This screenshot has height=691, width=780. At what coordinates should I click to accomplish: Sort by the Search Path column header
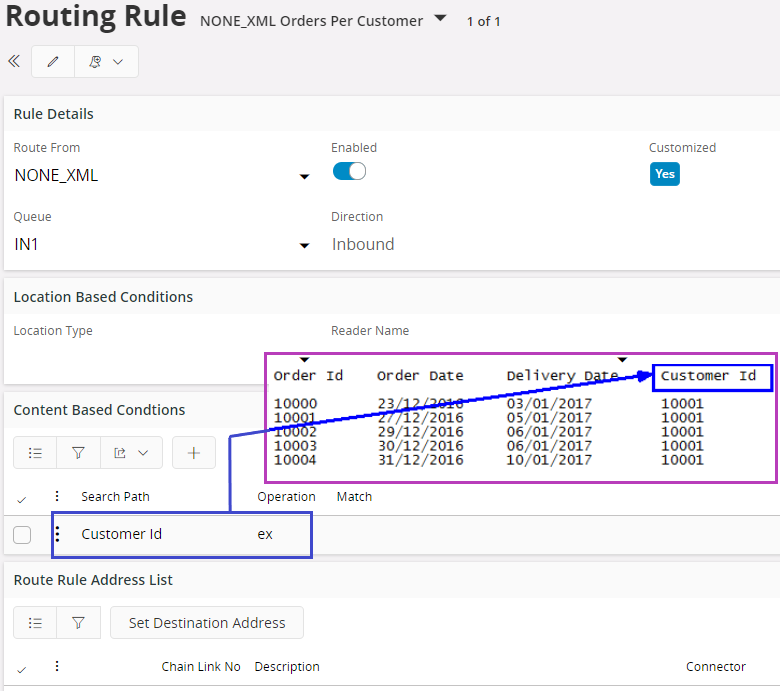115,497
